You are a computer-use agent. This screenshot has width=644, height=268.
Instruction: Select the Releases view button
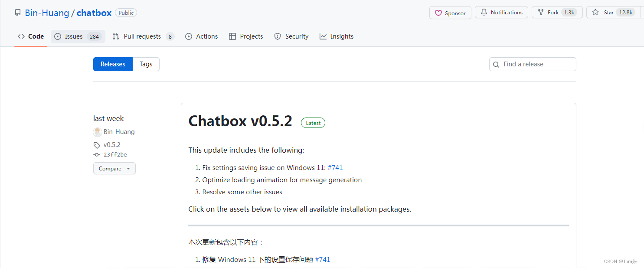tap(113, 64)
